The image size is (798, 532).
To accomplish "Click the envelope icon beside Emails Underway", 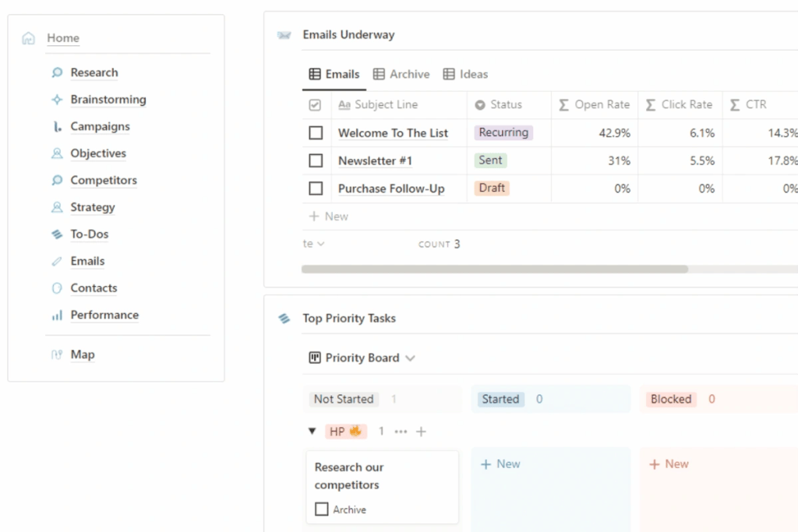I will 284,35.
